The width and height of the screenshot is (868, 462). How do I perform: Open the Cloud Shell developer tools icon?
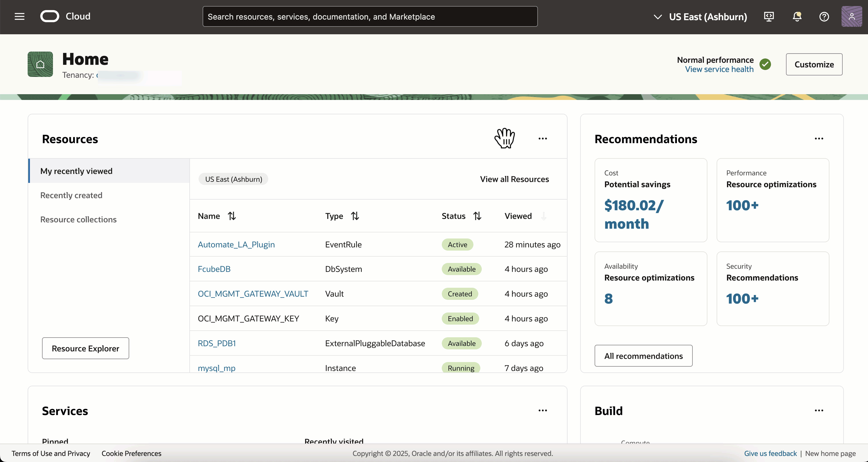(769, 16)
